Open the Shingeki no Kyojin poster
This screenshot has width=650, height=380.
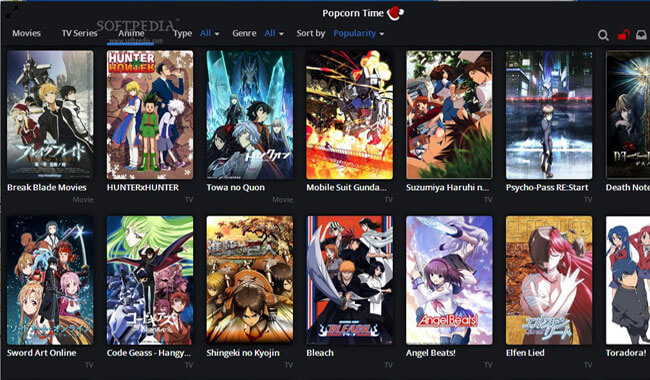pyautogui.click(x=250, y=280)
